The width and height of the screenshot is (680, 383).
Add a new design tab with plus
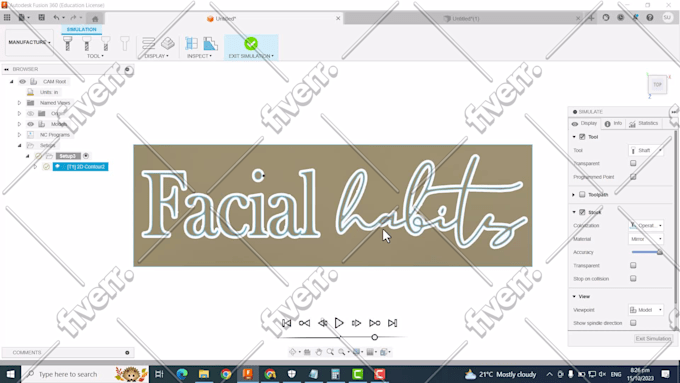coord(591,18)
